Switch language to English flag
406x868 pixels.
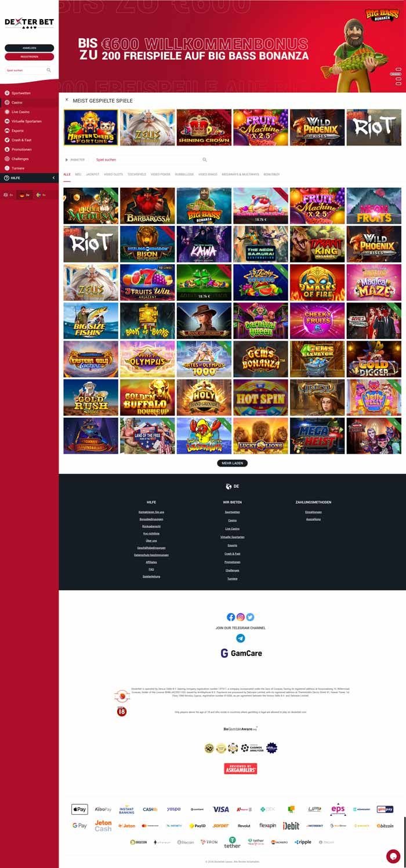[x=6, y=195]
